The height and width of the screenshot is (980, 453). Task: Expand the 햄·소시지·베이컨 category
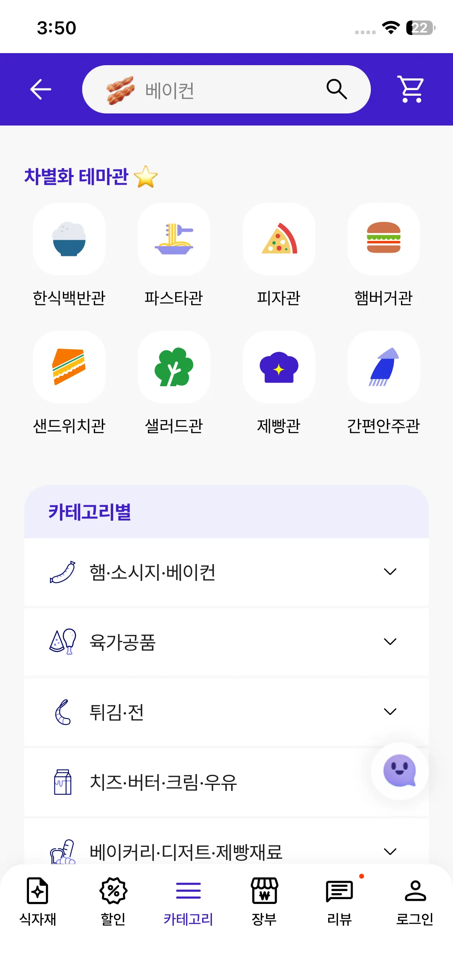[x=390, y=572]
